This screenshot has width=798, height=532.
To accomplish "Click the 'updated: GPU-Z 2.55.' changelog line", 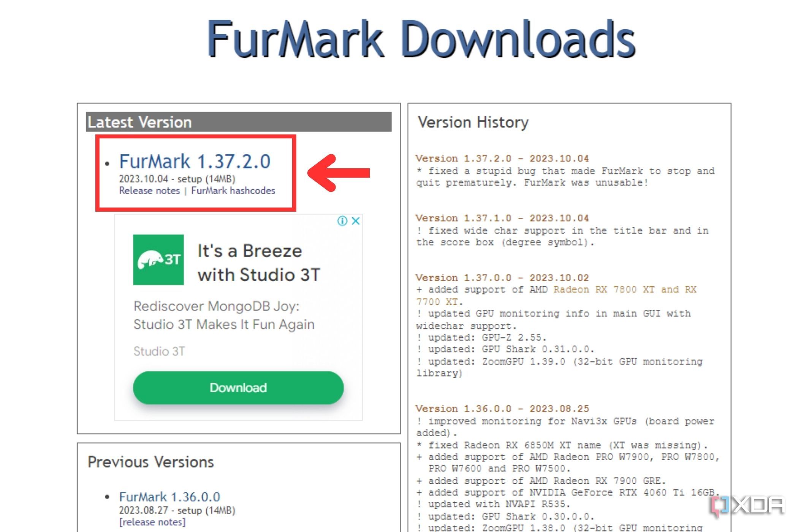I will point(481,337).
